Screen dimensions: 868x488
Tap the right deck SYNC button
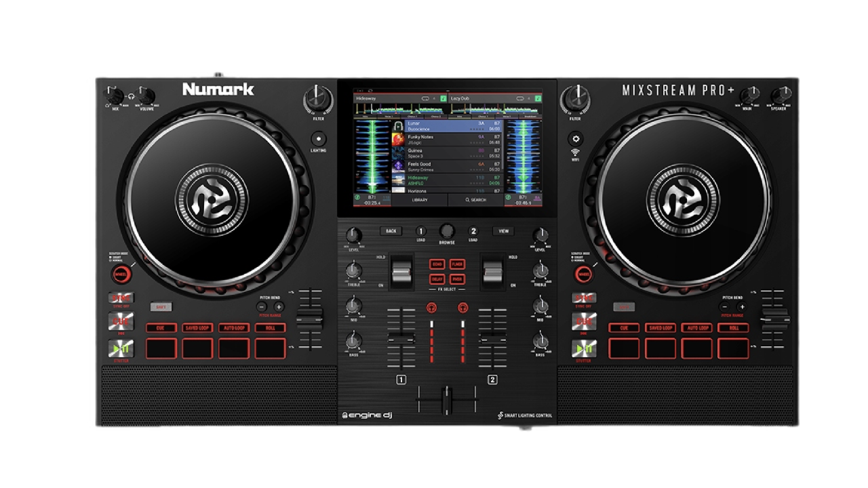click(x=584, y=298)
